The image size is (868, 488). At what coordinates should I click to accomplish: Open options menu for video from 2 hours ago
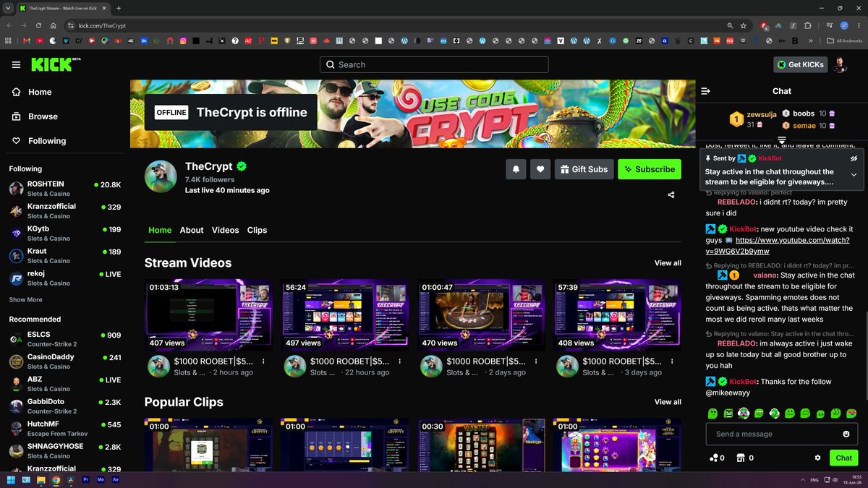click(x=263, y=361)
